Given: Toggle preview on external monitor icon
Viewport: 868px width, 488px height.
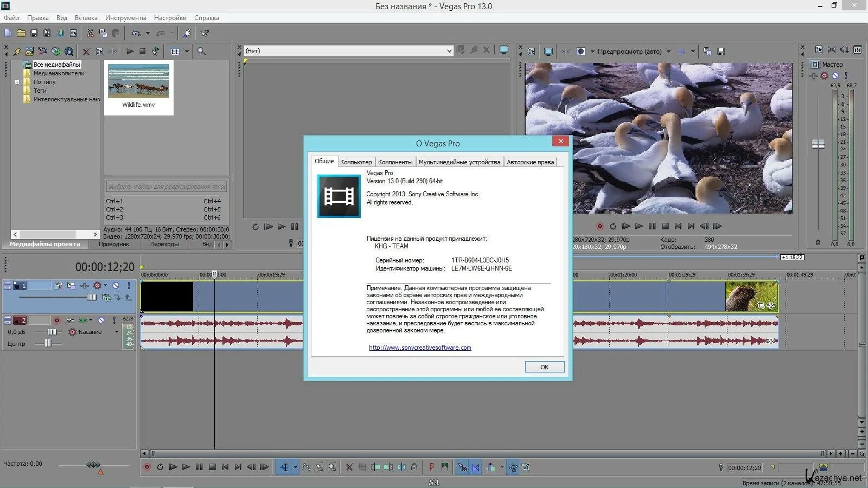Looking at the screenshot, I should tap(548, 52).
